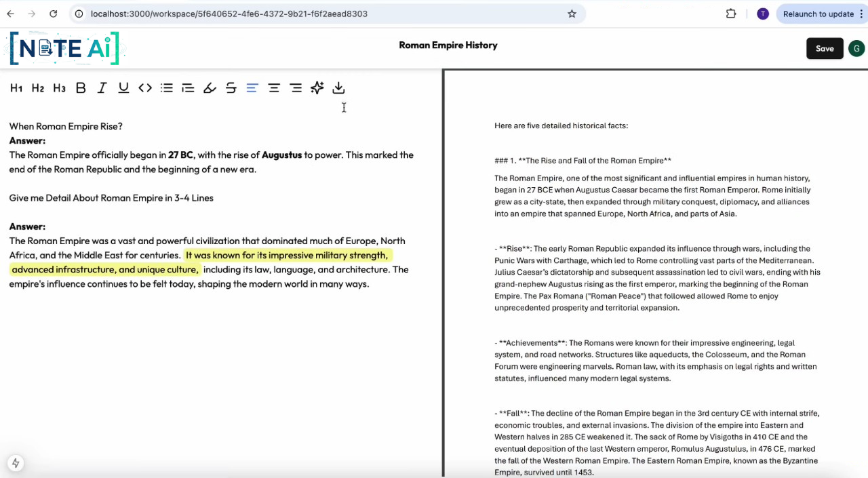Click the '**Rise**' paragraph
The image size is (868, 478).
click(658, 278)
